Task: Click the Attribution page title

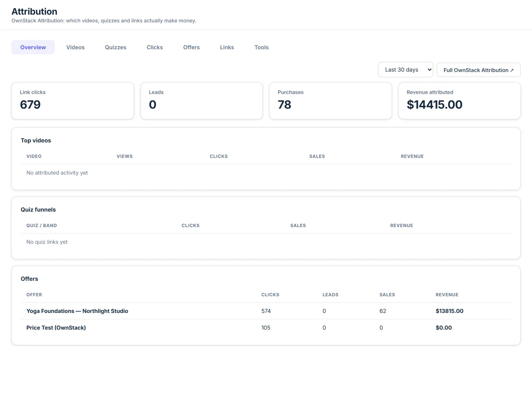Action: pos(34,11)
